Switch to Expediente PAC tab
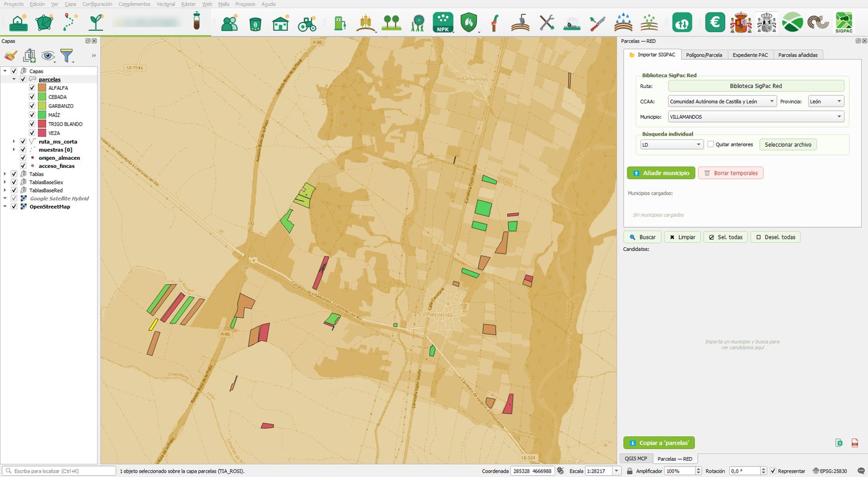 (x=750, y=55)
